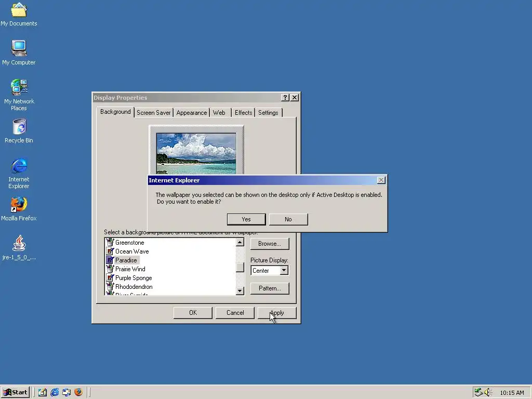Select Ocean Wave wallpaper name

132,251
